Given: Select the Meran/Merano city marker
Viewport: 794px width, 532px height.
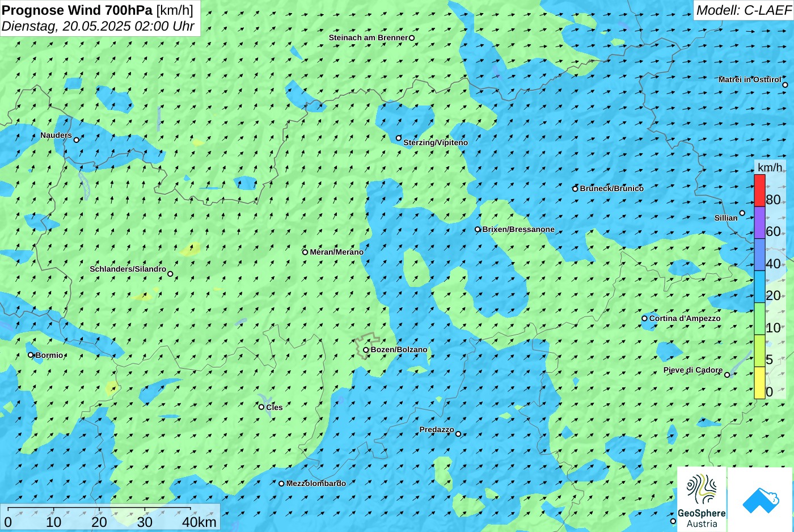Looking at the screenshot, I should 305,252.
